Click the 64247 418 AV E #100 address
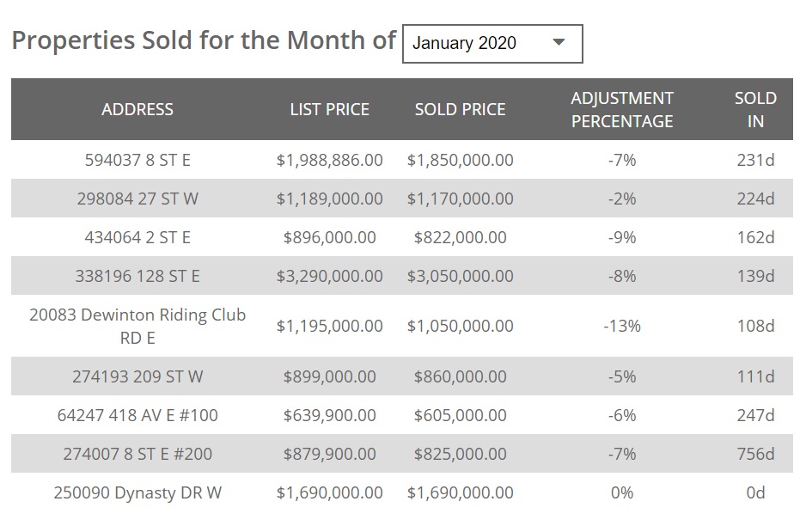Screen dimensions: 800x532 (137, 415)
